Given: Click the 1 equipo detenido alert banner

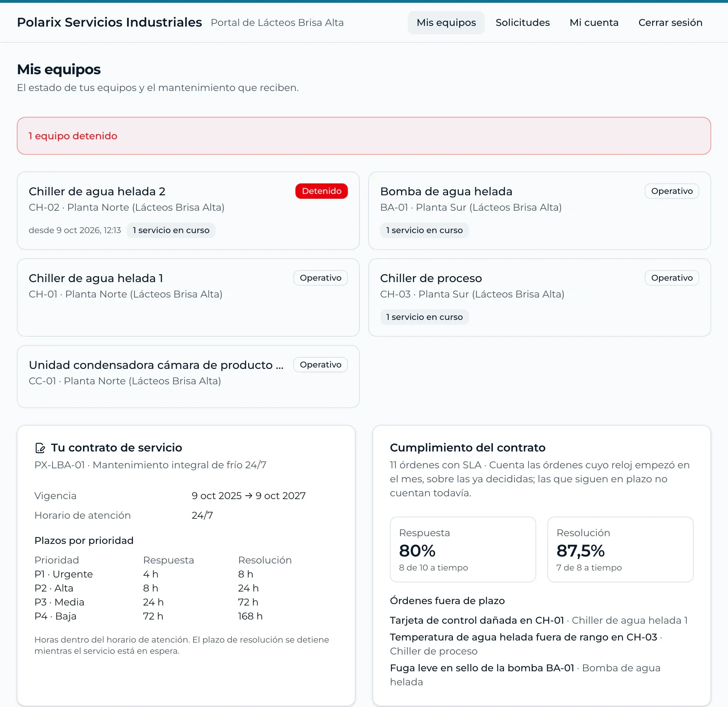Looking at the screenshot, I should point(364,136).
